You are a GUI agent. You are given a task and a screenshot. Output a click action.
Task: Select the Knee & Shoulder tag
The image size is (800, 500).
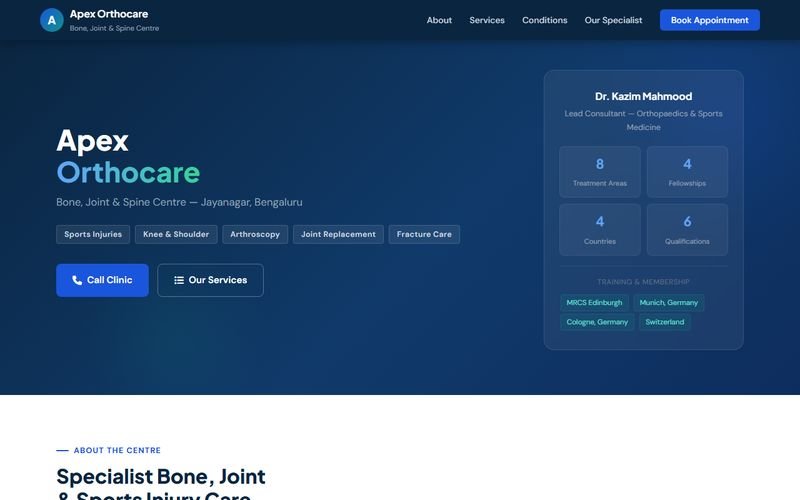176,234
